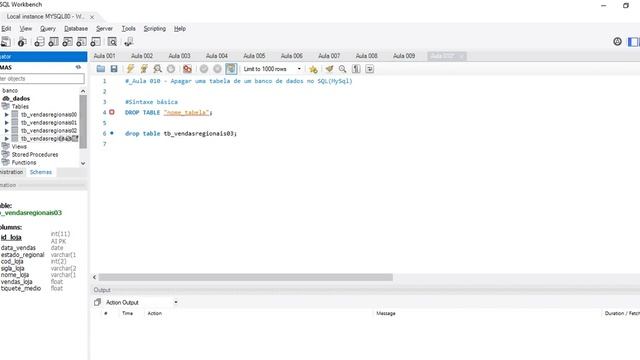Toggle the auto-commit mode button

(x=231, y=69)
